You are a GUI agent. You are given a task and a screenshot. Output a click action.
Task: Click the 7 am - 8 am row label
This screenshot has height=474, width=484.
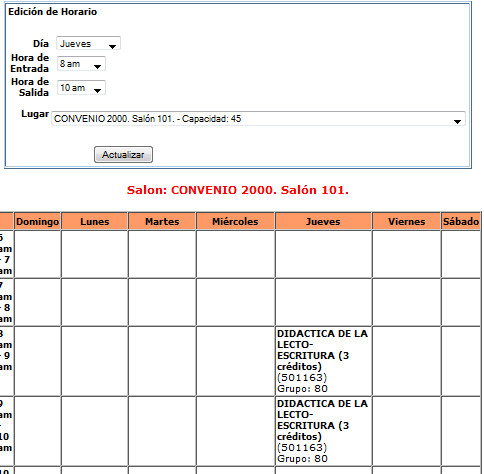[x=6, y=302]
